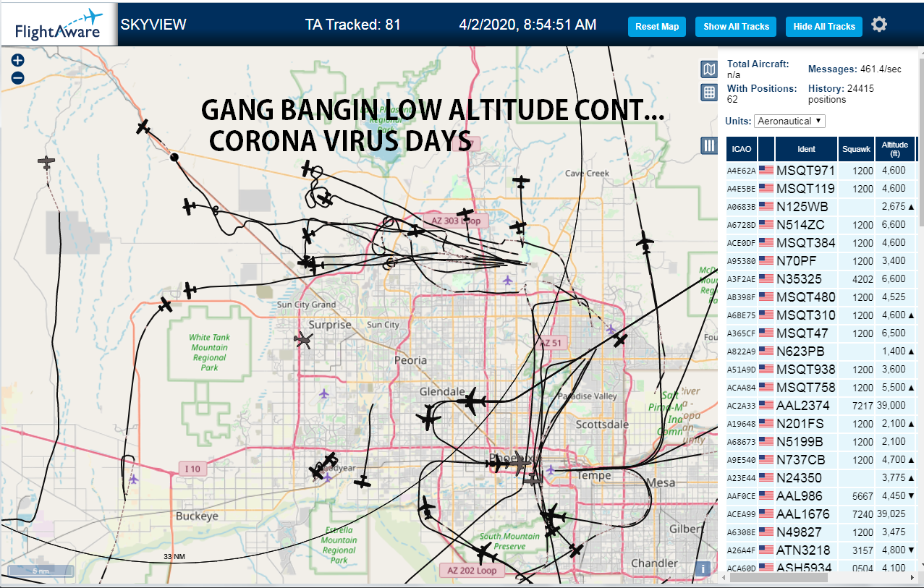Open the settings gear icon
This screenshot has width=924, height=588.
point(879,25)
